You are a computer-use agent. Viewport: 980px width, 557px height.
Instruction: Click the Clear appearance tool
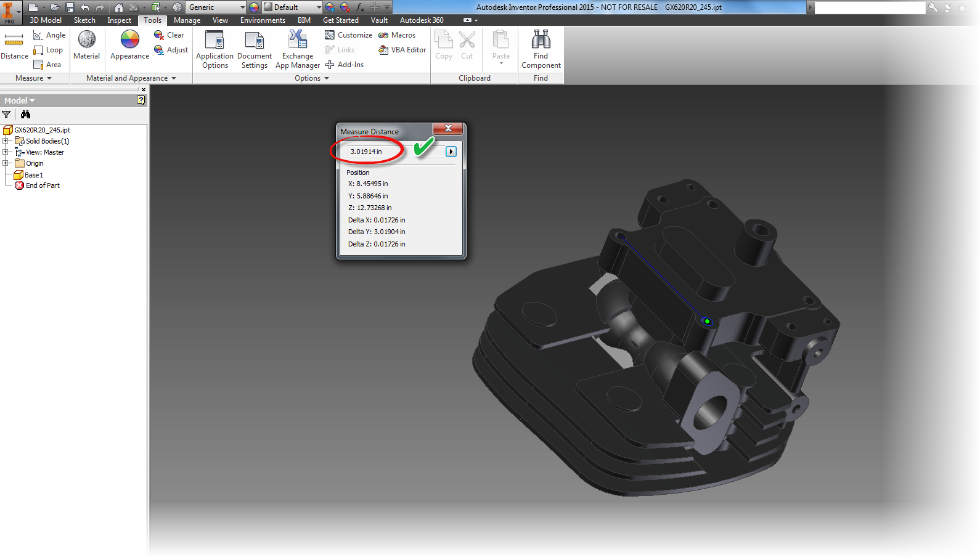tap(169, 35)
